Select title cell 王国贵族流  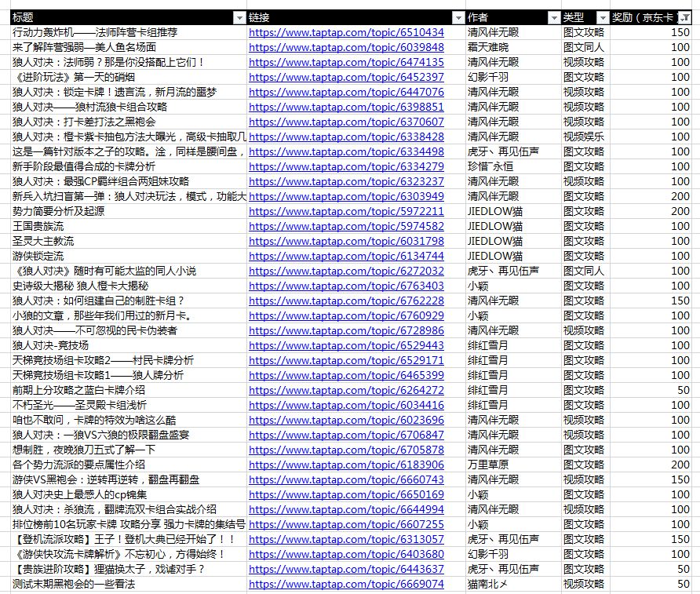[129, 226]
